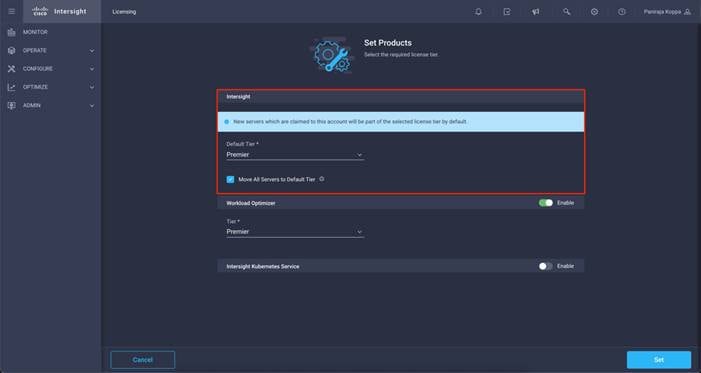Click the Set Products gear-wrench graphic

332,56
